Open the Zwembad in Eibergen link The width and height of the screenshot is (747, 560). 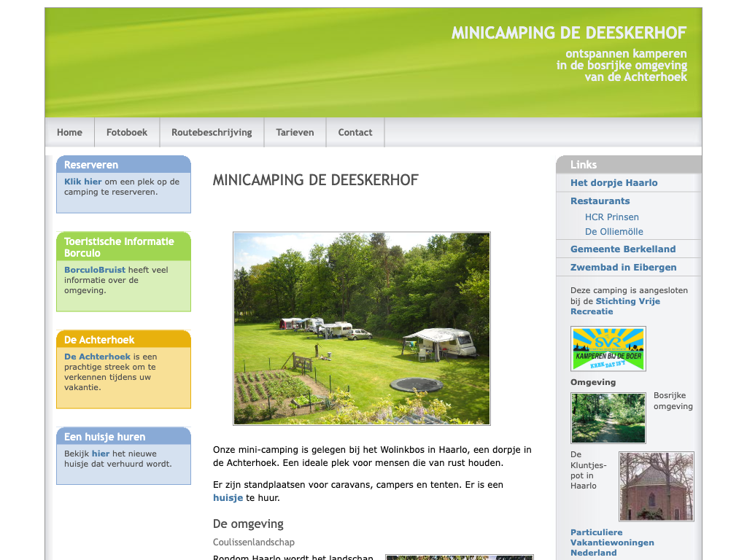click(x=623, y=268)
